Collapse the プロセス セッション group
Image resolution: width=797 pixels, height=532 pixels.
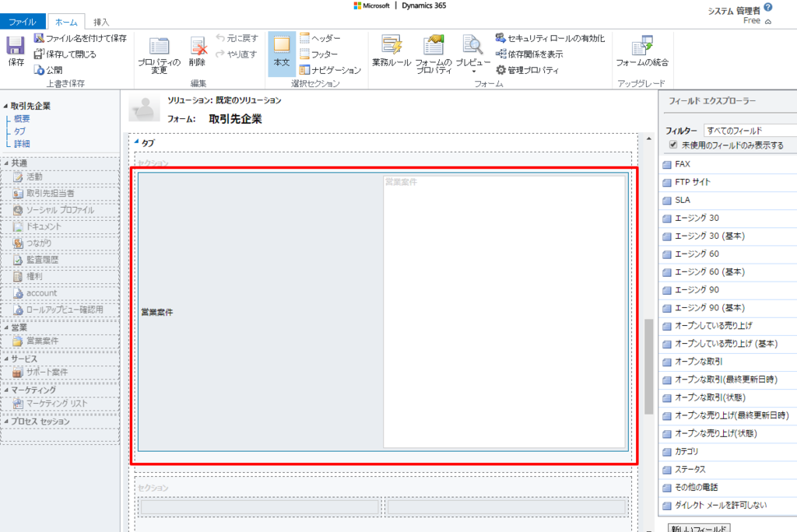pyautogui.click(x=6, y=422)
